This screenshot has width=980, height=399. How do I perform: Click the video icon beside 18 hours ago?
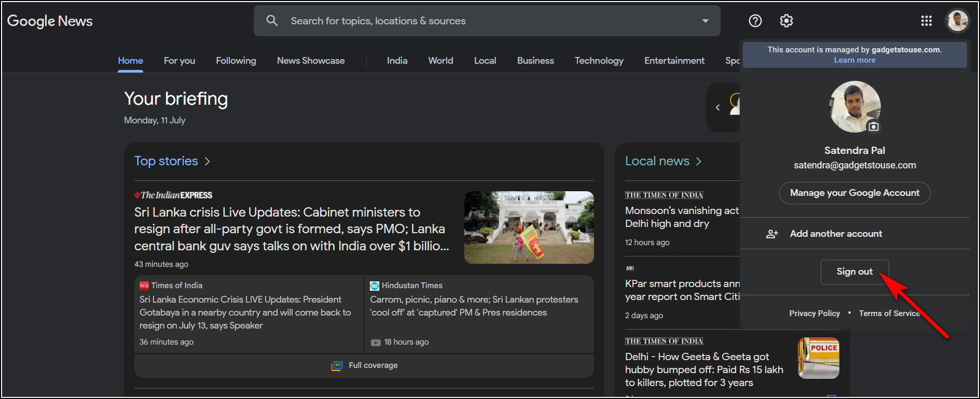tap(376, 343)
